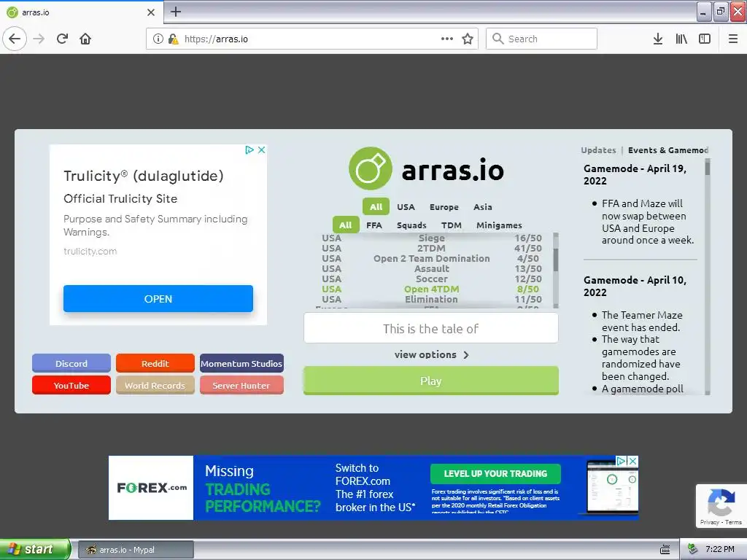Click OPEN on the Trulicity ad

tap(158, 298)
